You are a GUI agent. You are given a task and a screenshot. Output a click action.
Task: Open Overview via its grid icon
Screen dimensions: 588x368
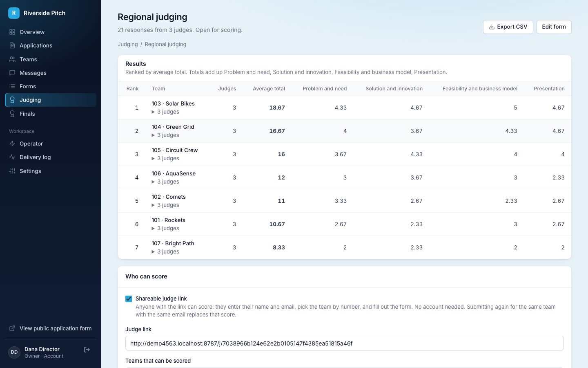click(12, 32)
